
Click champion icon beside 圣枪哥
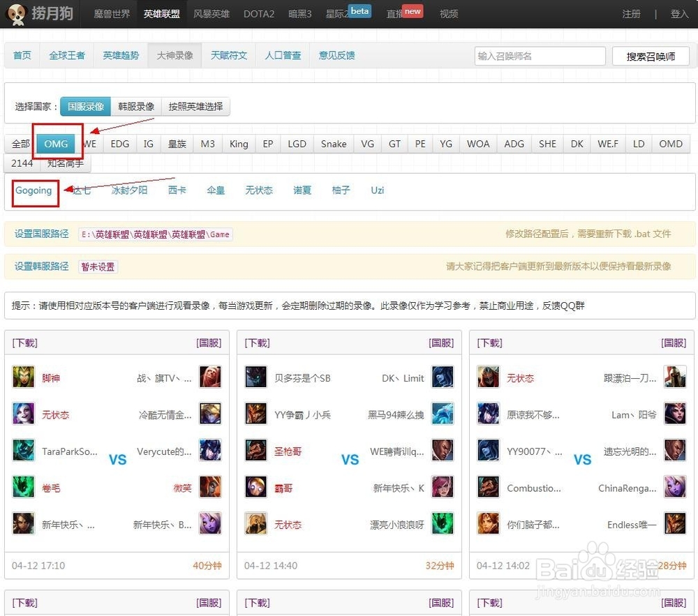pyautogui.click(x=256, y=450)
